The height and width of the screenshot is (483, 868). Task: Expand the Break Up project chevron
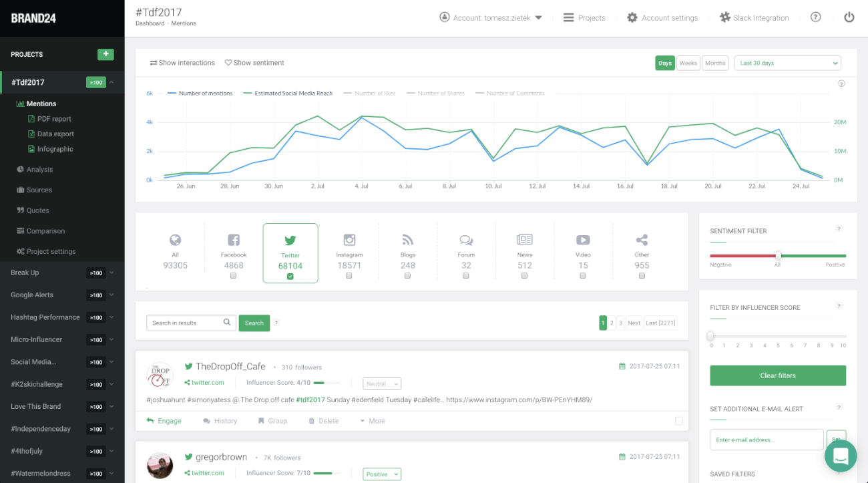(x=112, y=273)
